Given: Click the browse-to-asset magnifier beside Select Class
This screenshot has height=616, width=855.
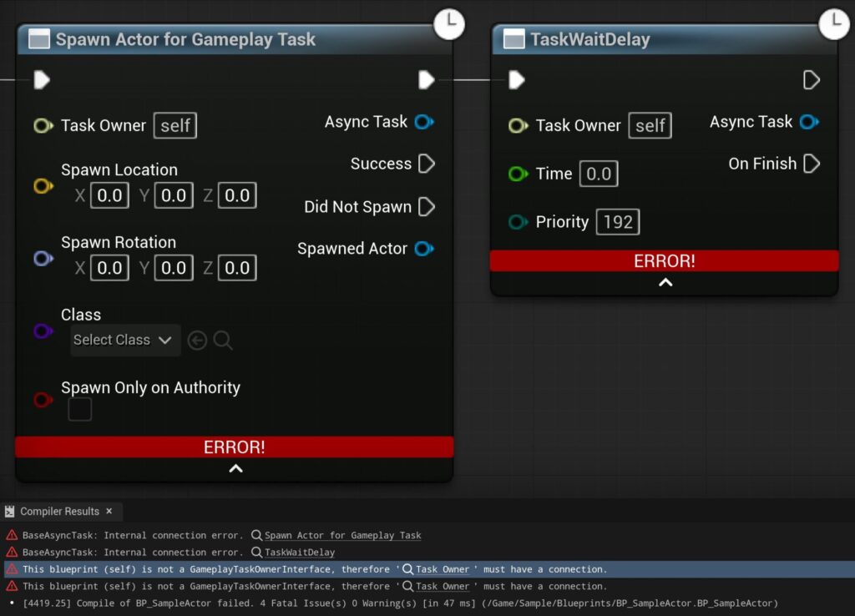Looking at the screenshot, I should click(223, 341).
